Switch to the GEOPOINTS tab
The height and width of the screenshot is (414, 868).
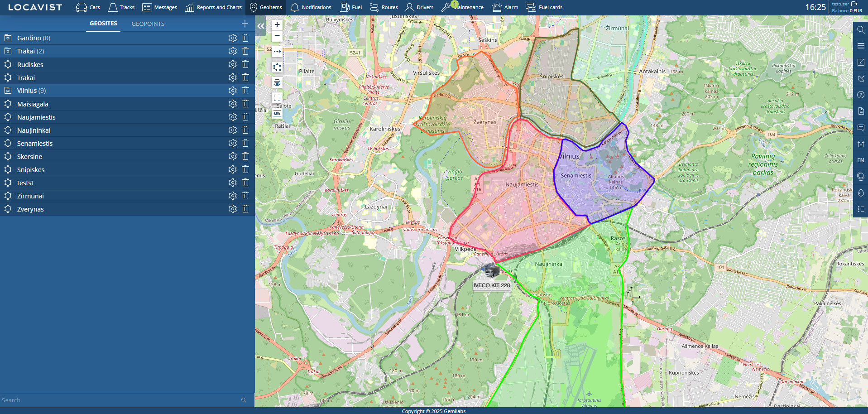tap(148, 24)
